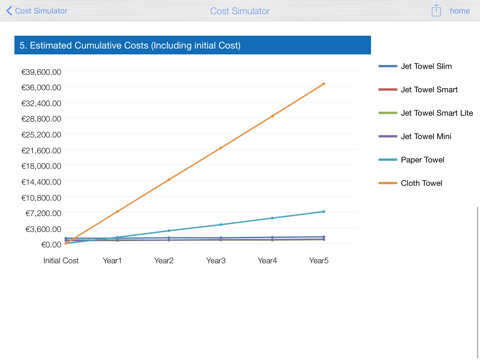Click the red Jet Towel Smart color line
Screen dimensions: 480x360
click(388, 90)
